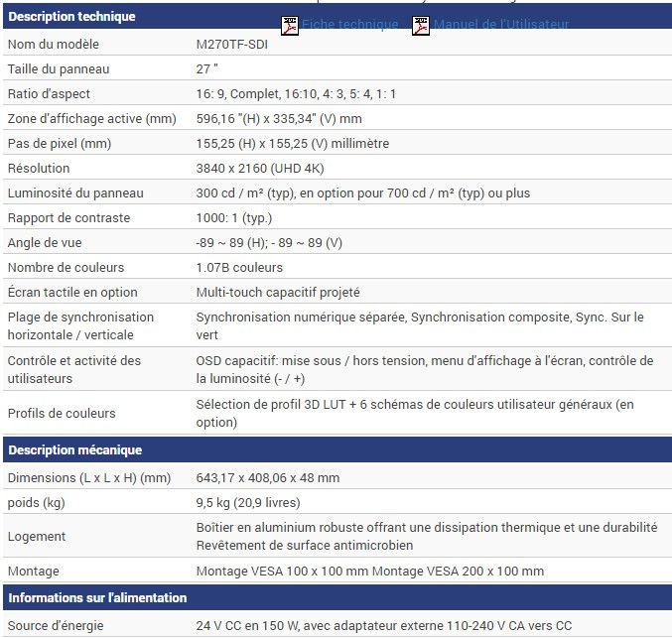Click the Résolution label
Image resolution: width=672 pixels, height=638 pixels.
click(39, 169)
